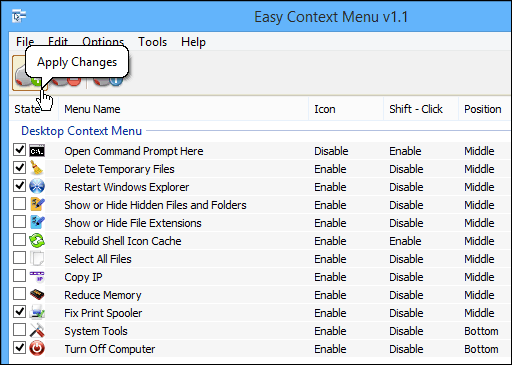Click the blue info About toolbar icon
Image resolution: width=512 pixels, height=365 pixels.
(108, 81)
